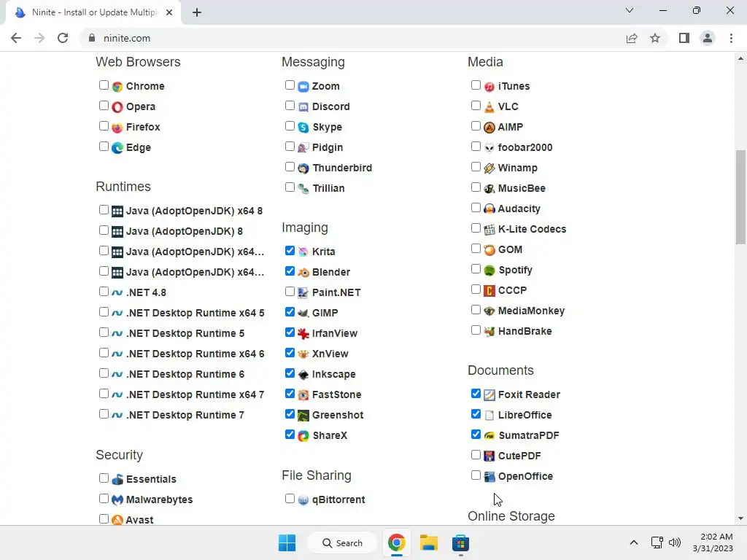The height and width of the screenshot is (560, 747).
Task: Click the GIMP icon
Action: click(303, 314)
